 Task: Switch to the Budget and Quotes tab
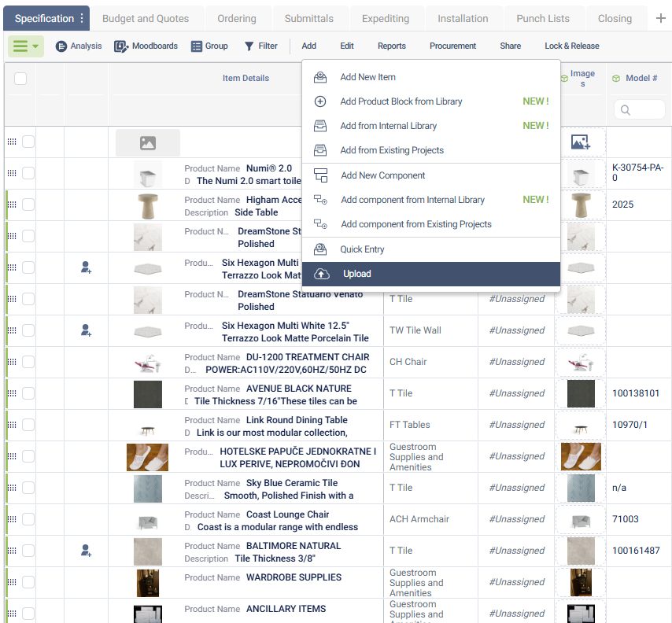146,17
